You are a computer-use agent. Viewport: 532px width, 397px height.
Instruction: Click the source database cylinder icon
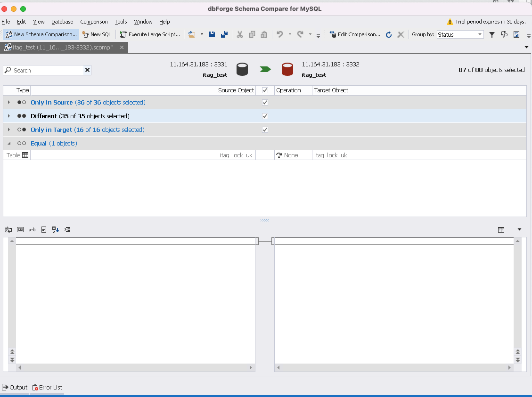click(x=242, y=69)
